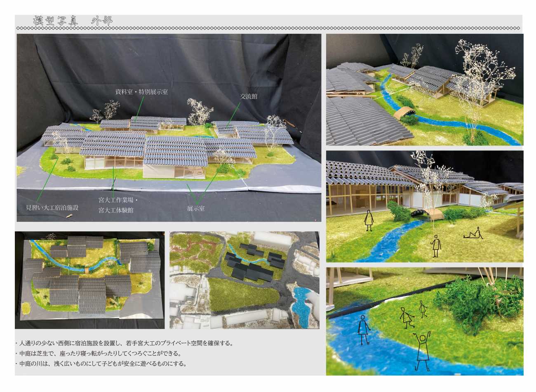Click the second bullet about 中庭は芝生
This screenshot has height=392, width=536.
[100, 354]
